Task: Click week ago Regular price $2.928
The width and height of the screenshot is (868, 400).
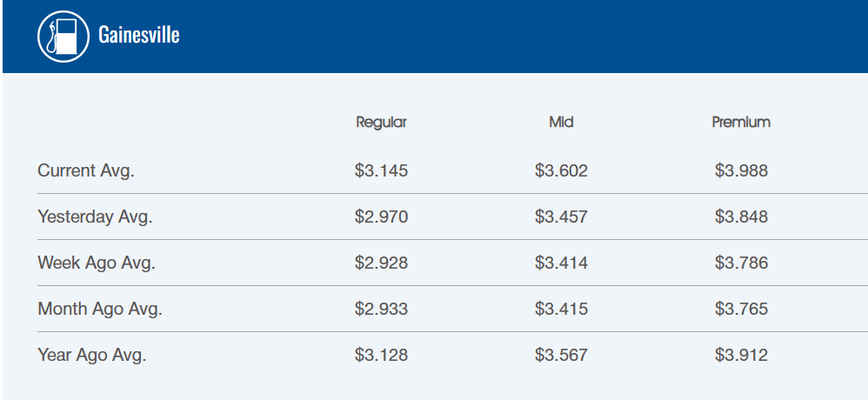Action: (x=381, y=263)
